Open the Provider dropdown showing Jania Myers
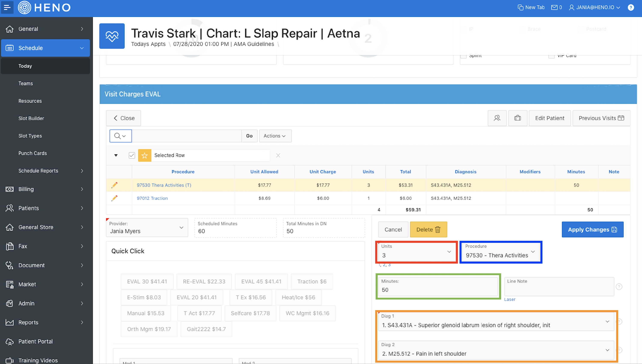This screenshot has height=364, width=642. [147, 228]
